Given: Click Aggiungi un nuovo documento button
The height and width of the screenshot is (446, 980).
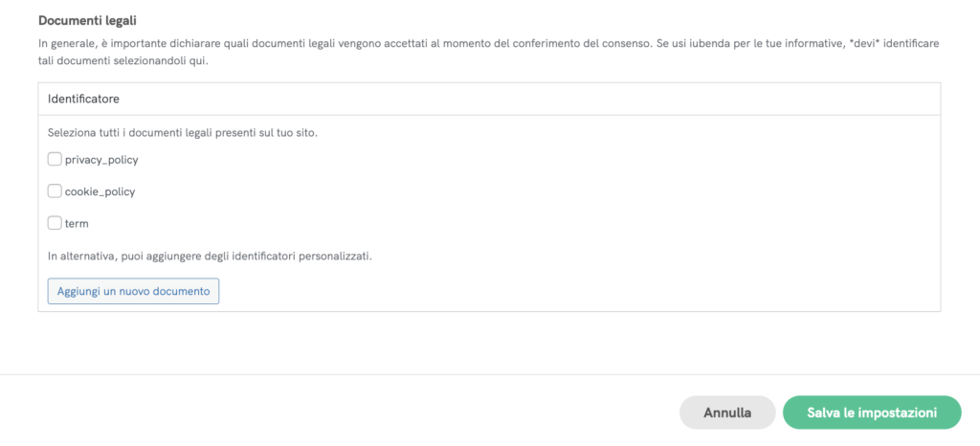Looking at the screenshot, I should 133,291.
